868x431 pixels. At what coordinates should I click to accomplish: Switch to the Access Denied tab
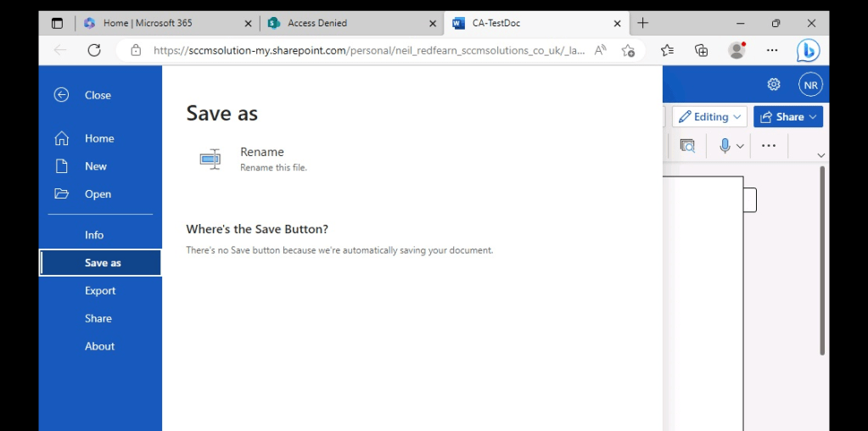pyautogui.click(x=350, y=23)
